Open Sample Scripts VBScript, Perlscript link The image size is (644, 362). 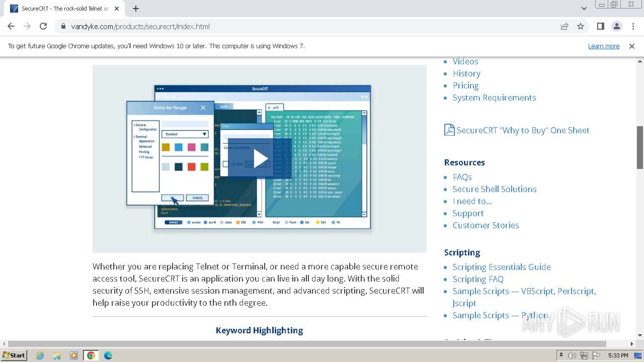[x=524, y=297]
